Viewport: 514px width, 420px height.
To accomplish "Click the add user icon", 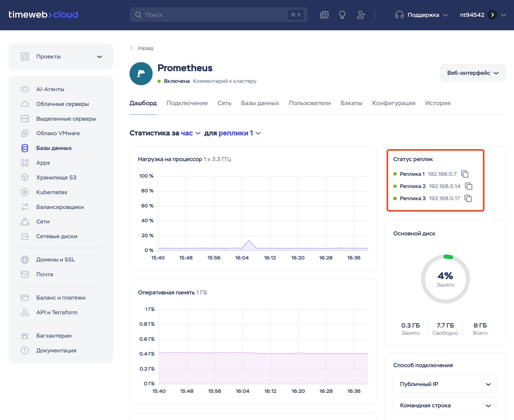I will tap(361, 15).
